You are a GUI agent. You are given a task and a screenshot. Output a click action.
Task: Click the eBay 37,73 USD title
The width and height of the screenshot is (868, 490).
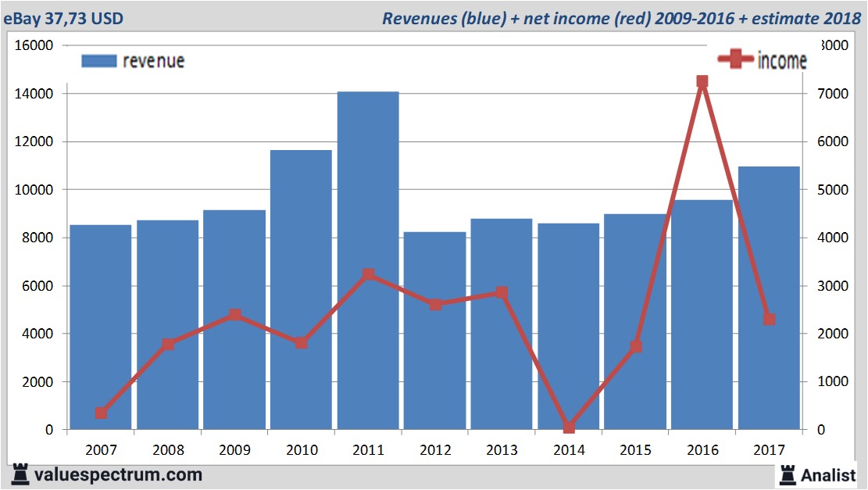pos(63,18)
